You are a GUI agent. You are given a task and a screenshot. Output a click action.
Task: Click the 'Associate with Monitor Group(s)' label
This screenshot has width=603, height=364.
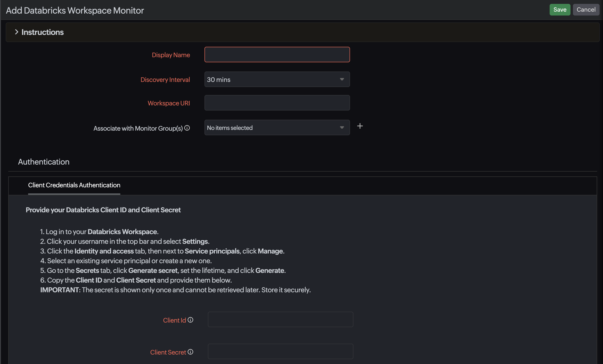138,128
